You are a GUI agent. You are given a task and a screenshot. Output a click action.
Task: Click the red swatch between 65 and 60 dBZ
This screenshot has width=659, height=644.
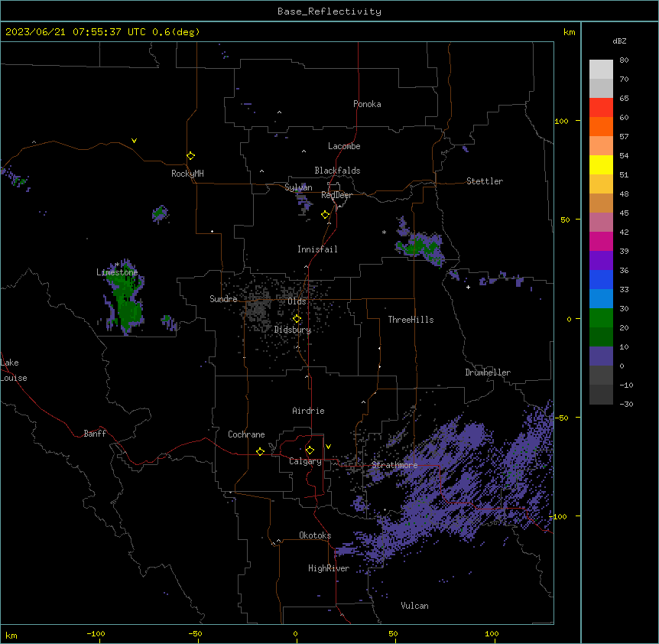(601, 108)
